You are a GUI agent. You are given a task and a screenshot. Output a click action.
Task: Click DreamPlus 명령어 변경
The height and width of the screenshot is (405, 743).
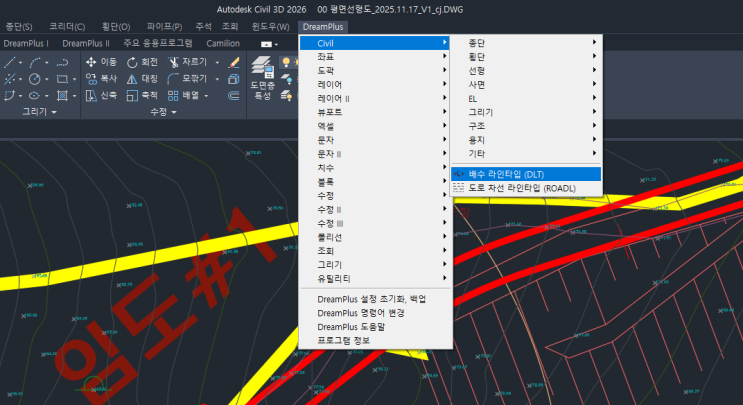tap(375, 313)
